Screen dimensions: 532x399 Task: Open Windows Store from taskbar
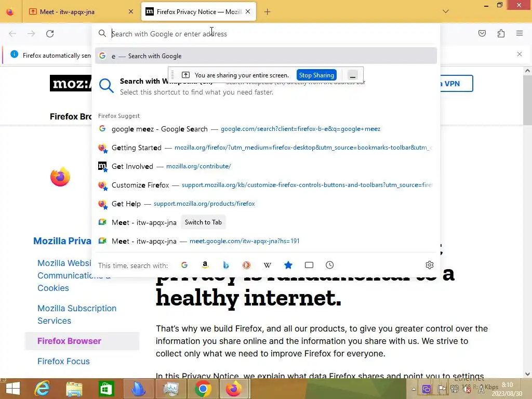pos(106,389)
